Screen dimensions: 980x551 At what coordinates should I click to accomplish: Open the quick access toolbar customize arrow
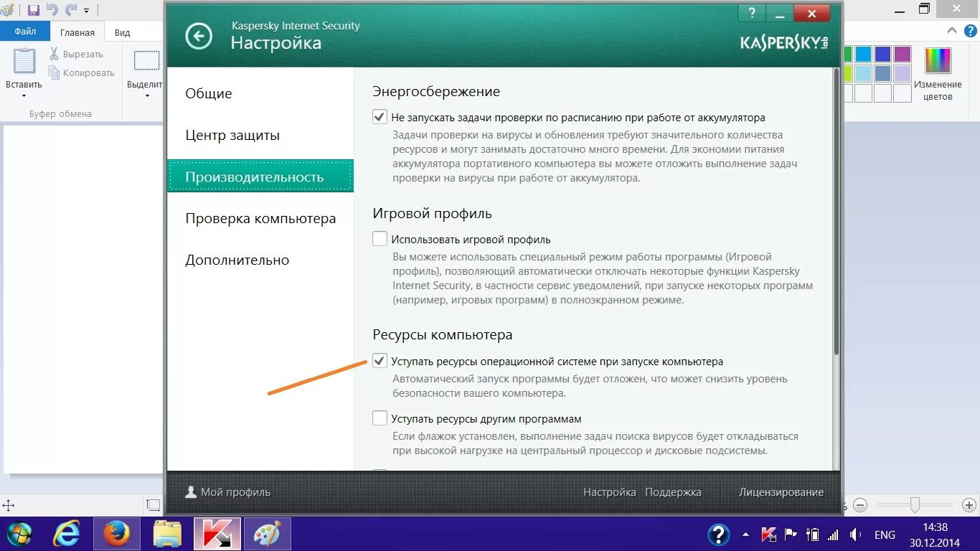87,11
